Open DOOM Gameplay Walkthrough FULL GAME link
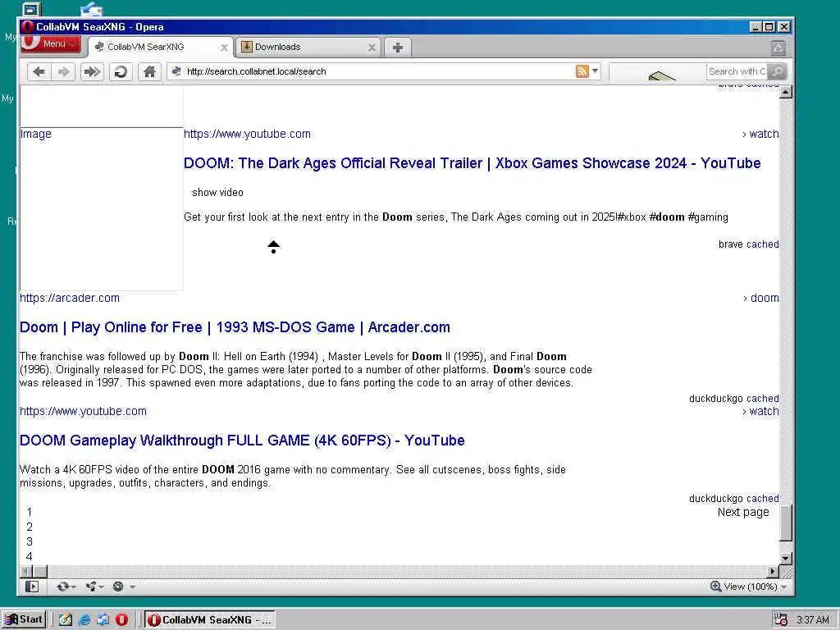The width and height of the screenshot is (840, 630). (x=242, y=441)
